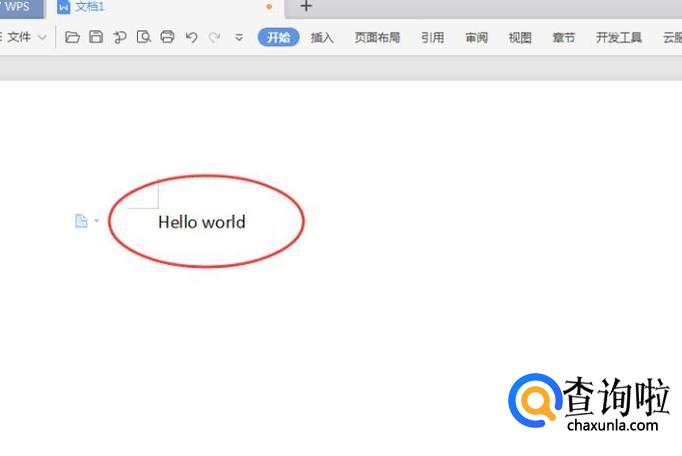The width and height of the screenshot is (682, 456).
Task: Click the Hello world text in document
Action: [201, 222]
